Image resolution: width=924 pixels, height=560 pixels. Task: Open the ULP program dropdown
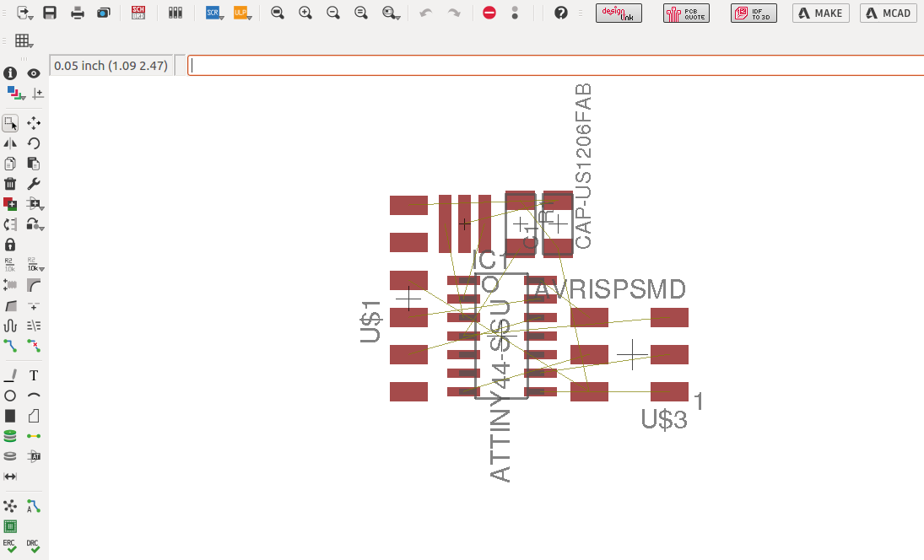point(242,13)
